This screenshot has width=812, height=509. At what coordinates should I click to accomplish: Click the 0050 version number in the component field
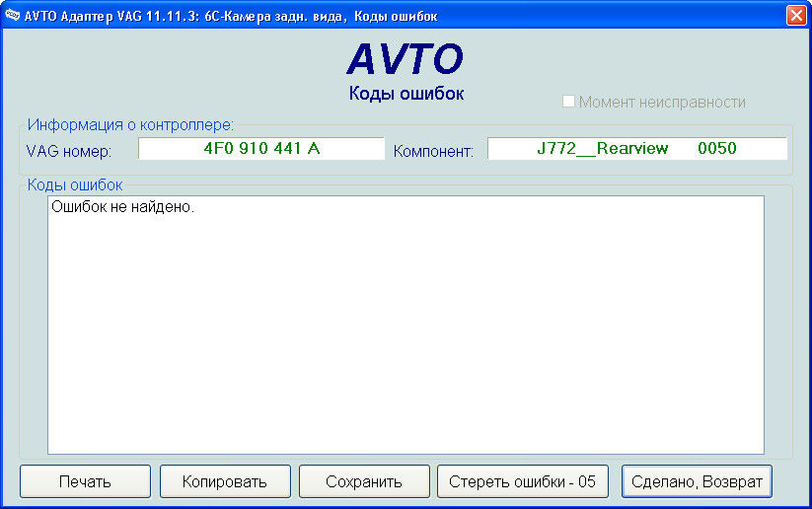pos(716,149)
